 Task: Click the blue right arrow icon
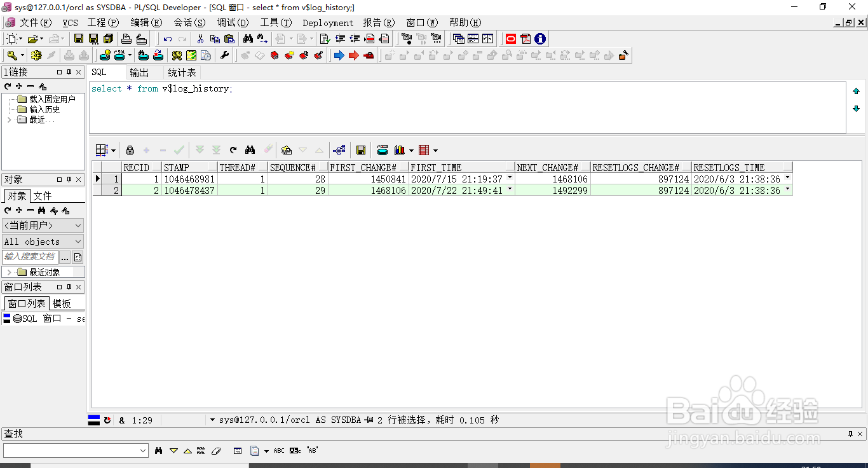[339, 55]
